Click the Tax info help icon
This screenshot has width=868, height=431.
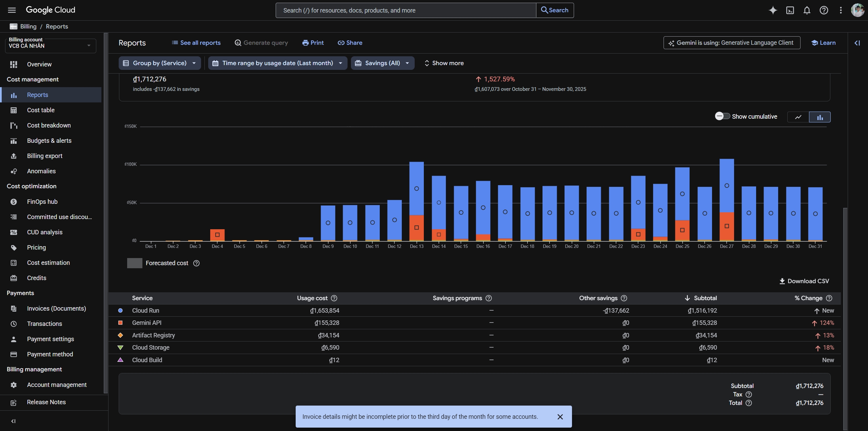749,394
